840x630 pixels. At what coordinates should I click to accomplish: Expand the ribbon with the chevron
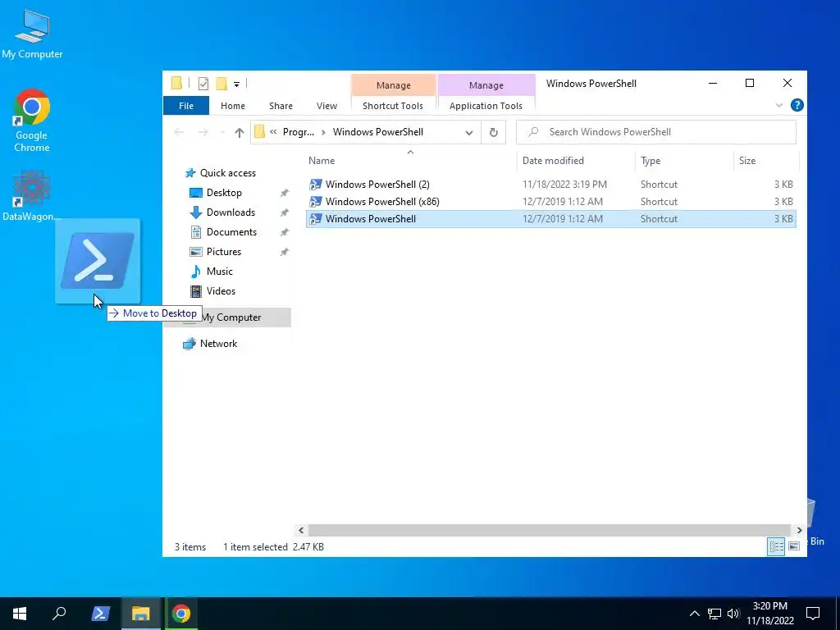(779, 106)
